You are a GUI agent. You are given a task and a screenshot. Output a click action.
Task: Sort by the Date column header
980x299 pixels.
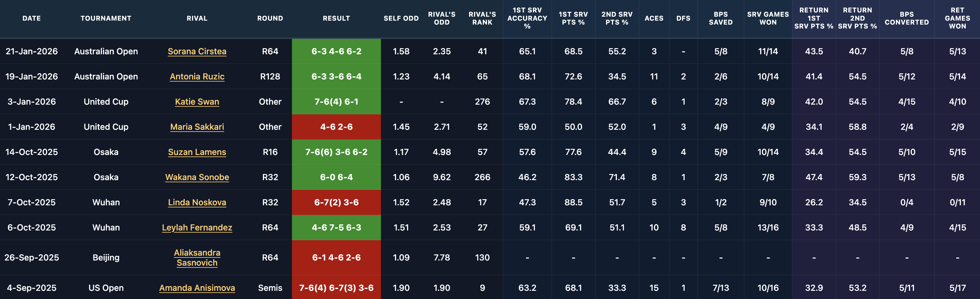[x=31, y=18]
